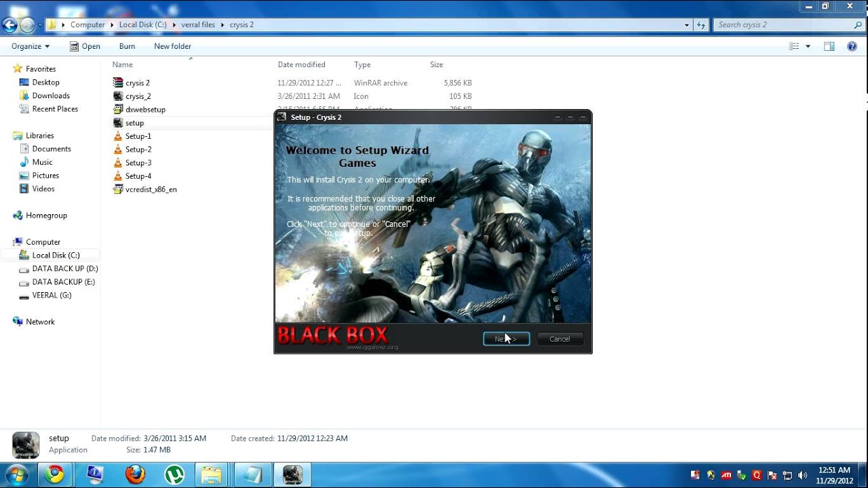Open the network tray icon
The height and width of the screenshot is (488, 868).
tap(787, 475)
